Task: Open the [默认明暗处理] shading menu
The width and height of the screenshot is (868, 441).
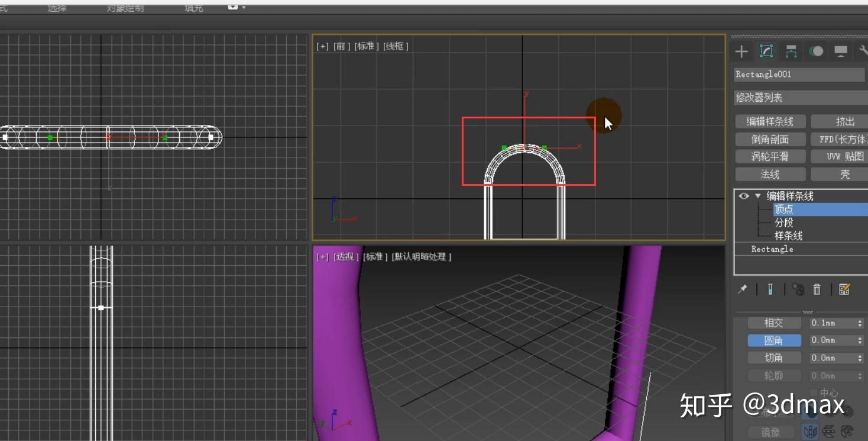Action: point(421,256)
